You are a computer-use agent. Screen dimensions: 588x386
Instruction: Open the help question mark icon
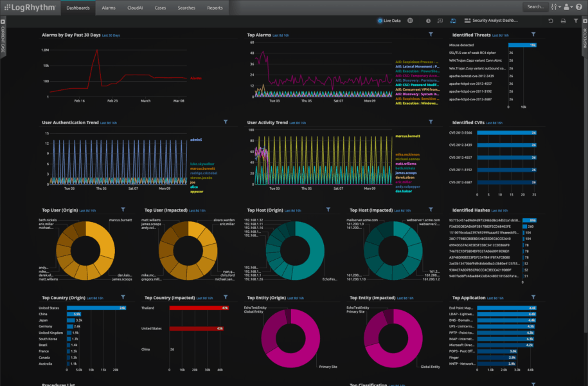coord(578,7)
